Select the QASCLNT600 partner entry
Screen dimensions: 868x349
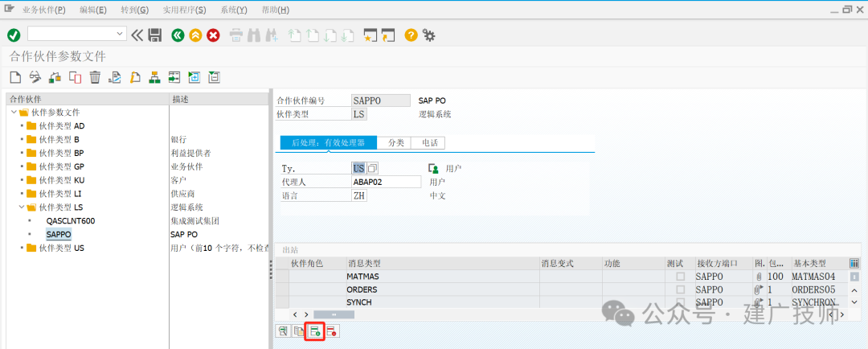(71, 221)
